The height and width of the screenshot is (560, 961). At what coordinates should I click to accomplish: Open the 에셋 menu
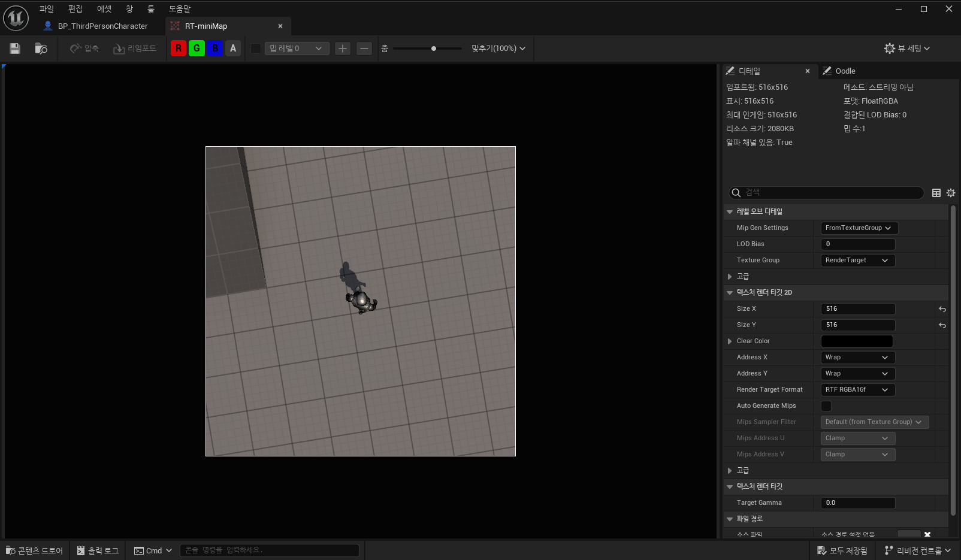(104, 9)
